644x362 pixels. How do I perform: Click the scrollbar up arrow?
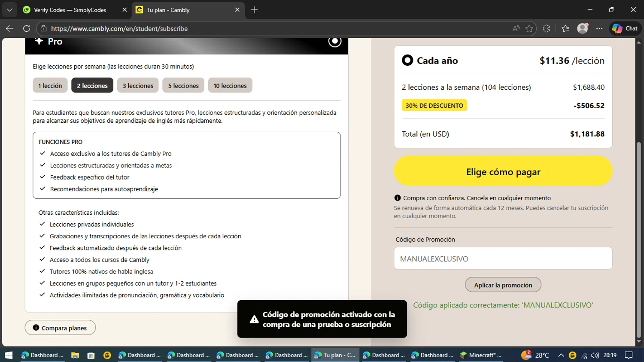(638, 42)
